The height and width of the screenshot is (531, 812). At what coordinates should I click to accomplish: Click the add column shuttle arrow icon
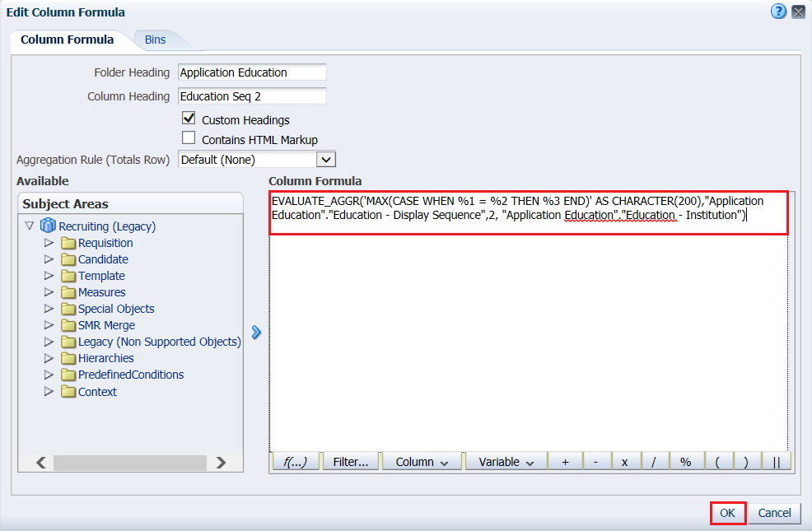(x=256, y=333)
